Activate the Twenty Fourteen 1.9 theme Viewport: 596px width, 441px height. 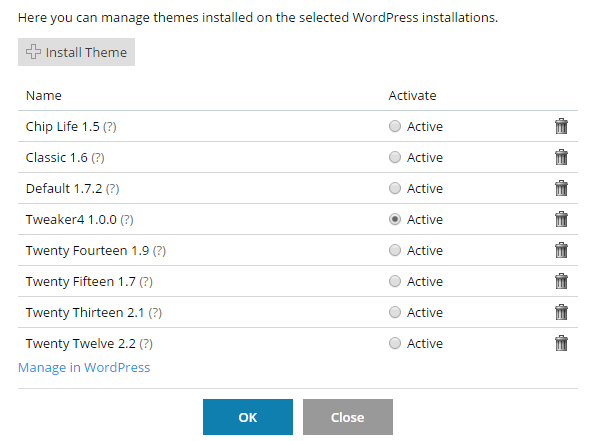tap(395, 250)
